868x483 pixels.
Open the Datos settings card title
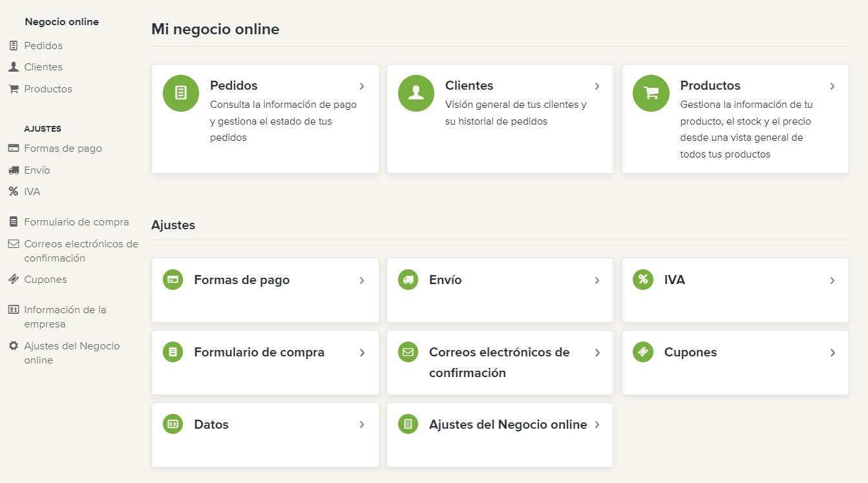(211, 425)
